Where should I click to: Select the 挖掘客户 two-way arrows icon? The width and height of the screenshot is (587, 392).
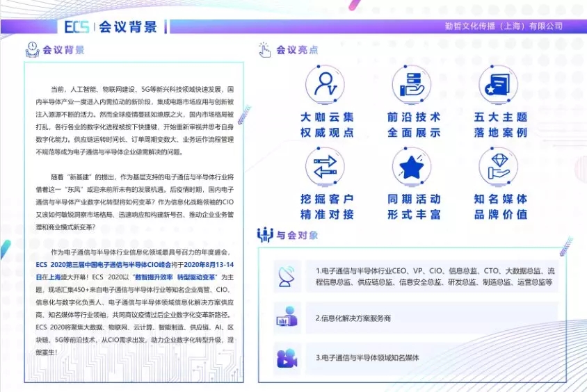[x=326, y=168]
